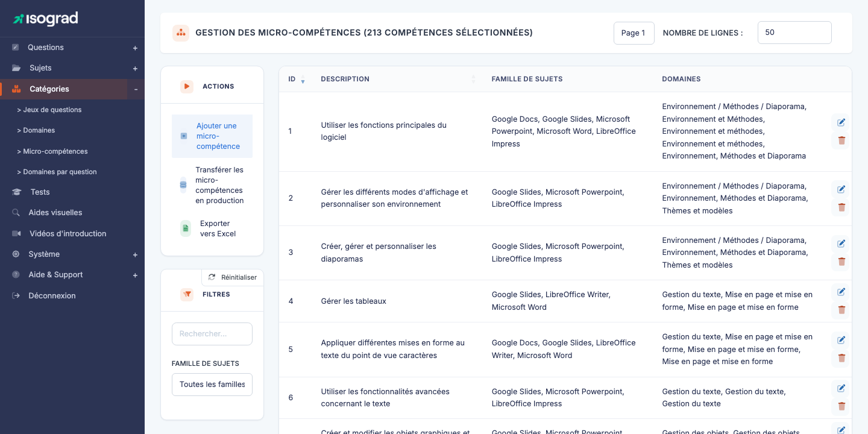This screenshot has width=868, height=434.
Task: Click the Actions play icon
Action: coord(187,86)
